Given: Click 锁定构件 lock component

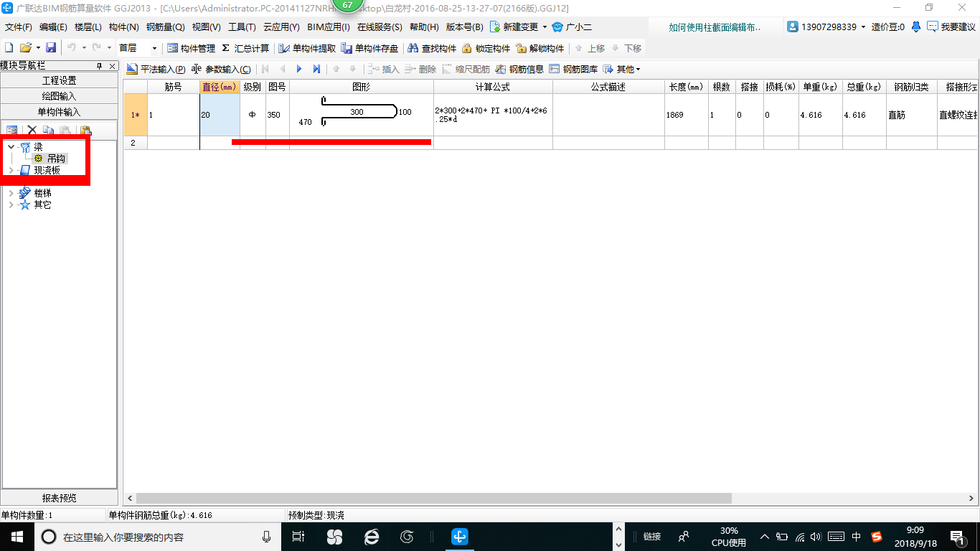Looking at the screenshot, I should [486, 48].
